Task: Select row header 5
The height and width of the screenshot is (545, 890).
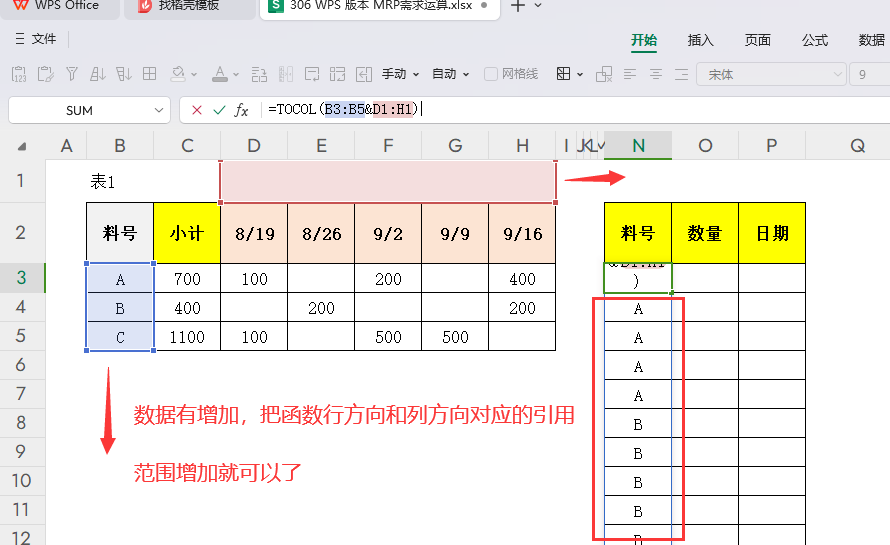Action: (21, 336)
